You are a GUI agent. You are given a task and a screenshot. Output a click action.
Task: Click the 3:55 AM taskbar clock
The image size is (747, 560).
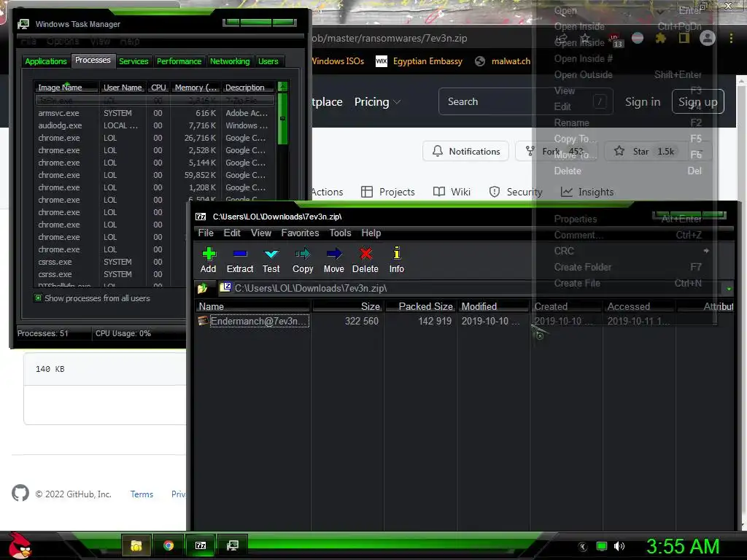(x=683, y=546)
